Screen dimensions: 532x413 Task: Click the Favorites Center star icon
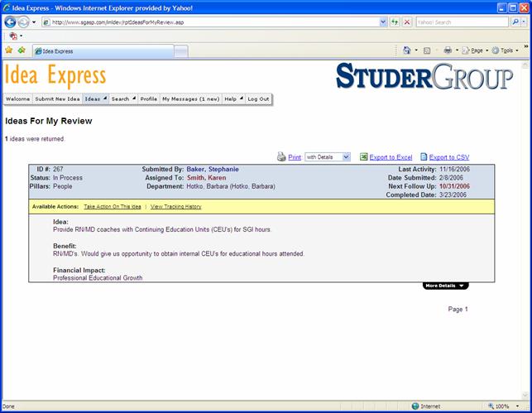(9, 50)
